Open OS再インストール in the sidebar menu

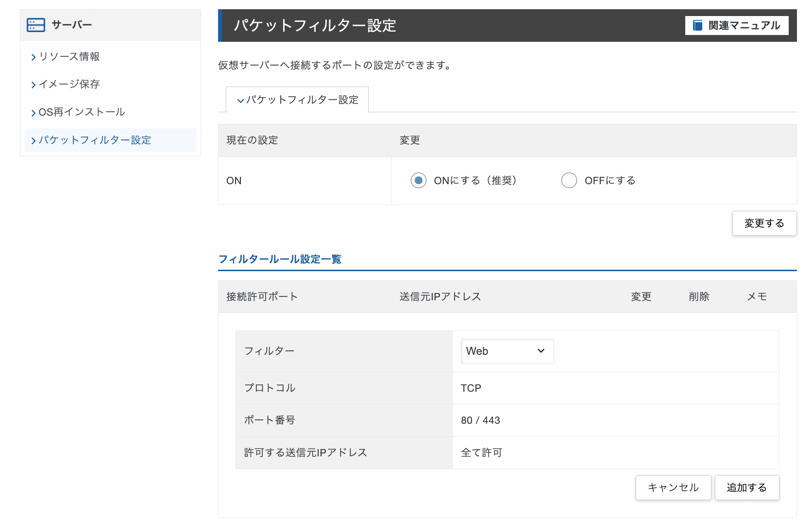(x=82, y=112)
